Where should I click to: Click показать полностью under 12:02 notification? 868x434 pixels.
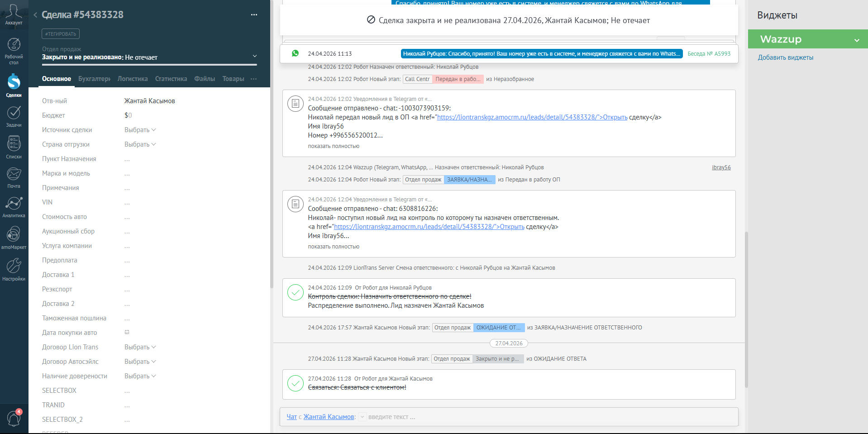(x=334, y=146)
